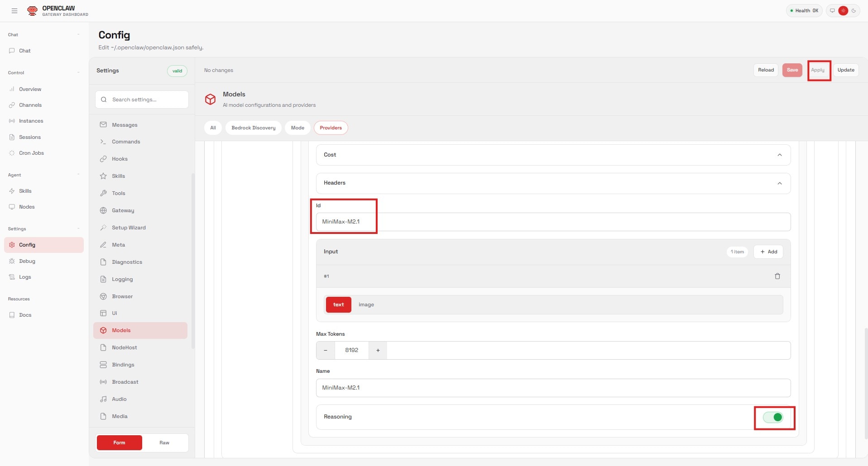
Task: Disable the Reasoning toggle
Action: [773, 417]
